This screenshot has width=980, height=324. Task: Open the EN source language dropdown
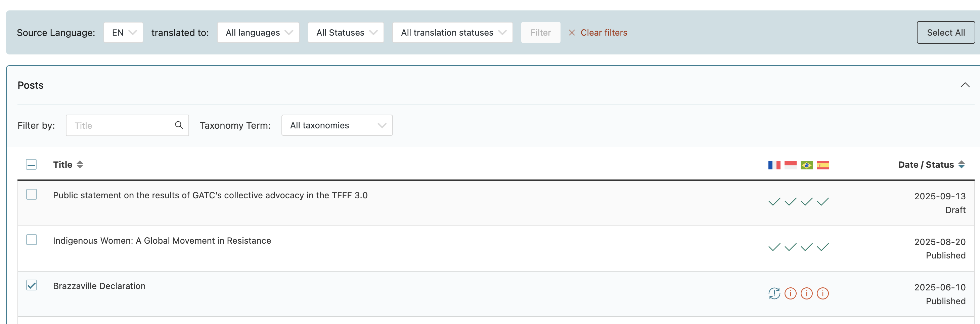123,33
